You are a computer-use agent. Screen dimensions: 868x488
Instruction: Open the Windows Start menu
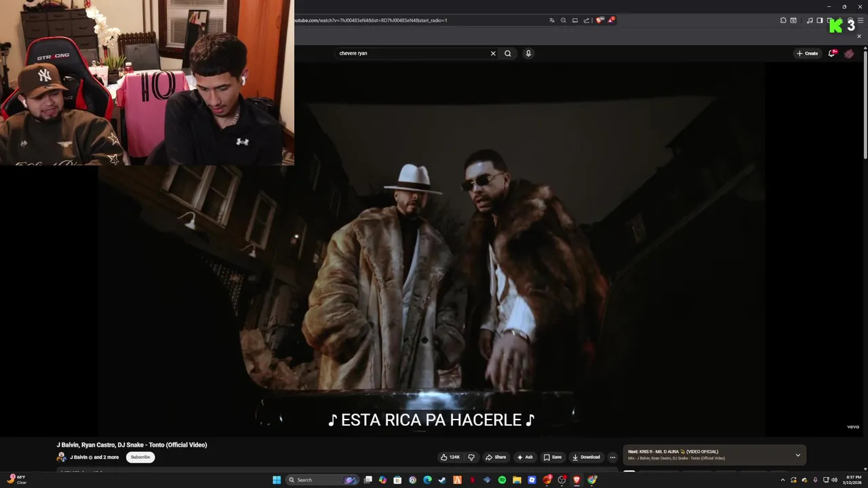click(x=277, y=480)
